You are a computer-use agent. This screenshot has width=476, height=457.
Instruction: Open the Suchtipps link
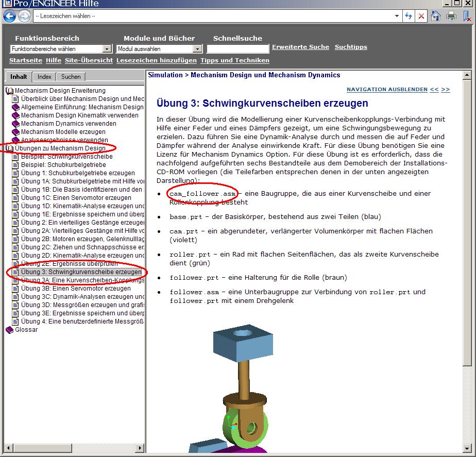pos(351,47)
